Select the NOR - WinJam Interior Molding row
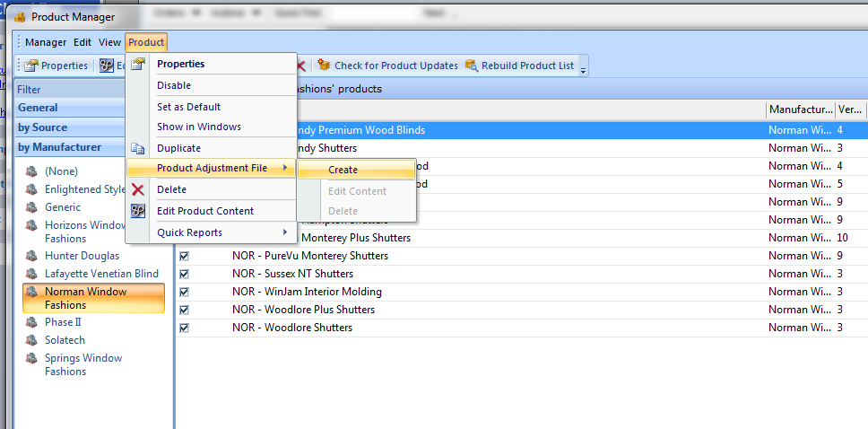The width and height of the screenshot is (868, 429). tap(520, 292)
